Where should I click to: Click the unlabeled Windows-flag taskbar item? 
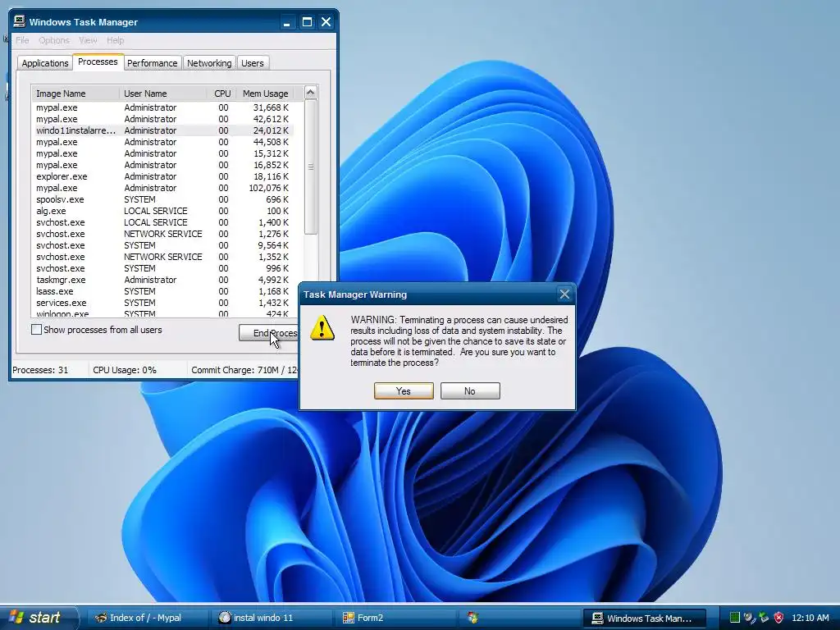tap(521, 619)
